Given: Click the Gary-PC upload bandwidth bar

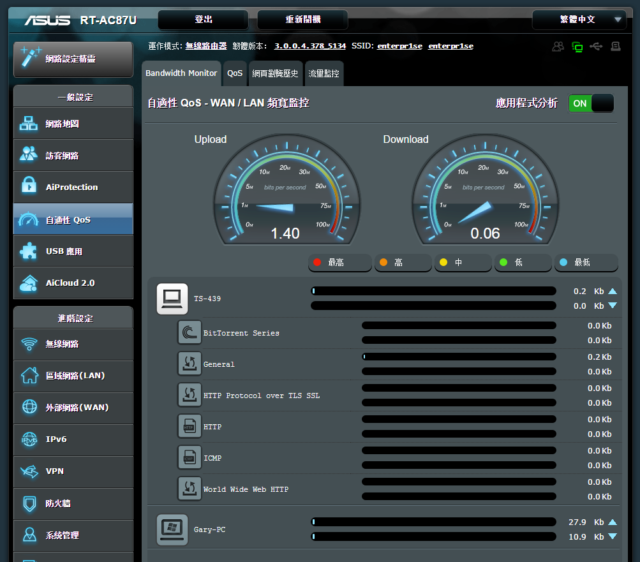Looking at the screenshot, I should click(x=433, y=522).
